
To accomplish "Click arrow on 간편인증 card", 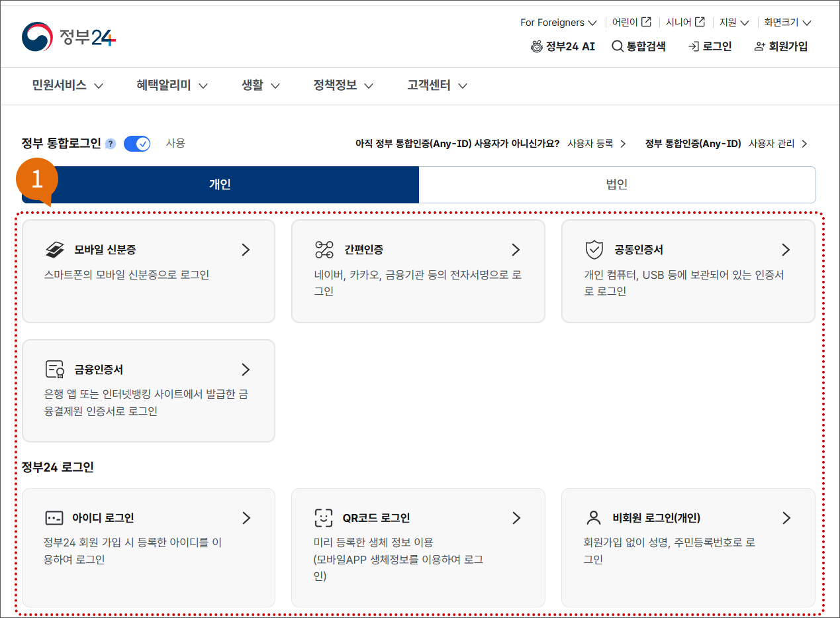I will pos(516,250).
